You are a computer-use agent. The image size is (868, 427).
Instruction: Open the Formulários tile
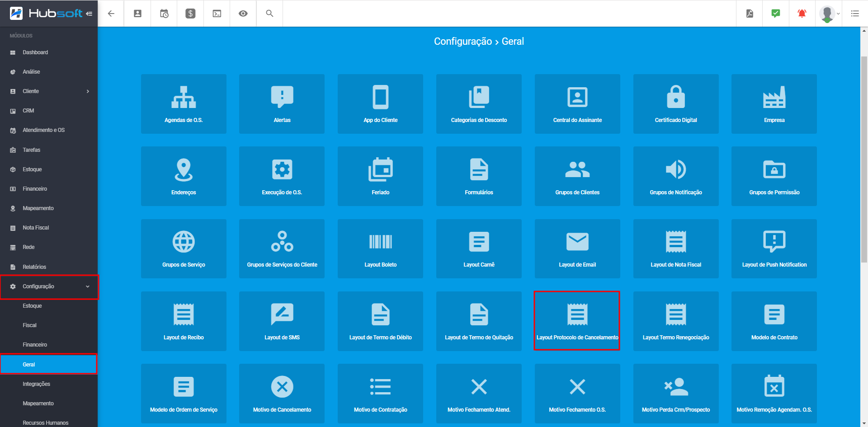point(479,176)
